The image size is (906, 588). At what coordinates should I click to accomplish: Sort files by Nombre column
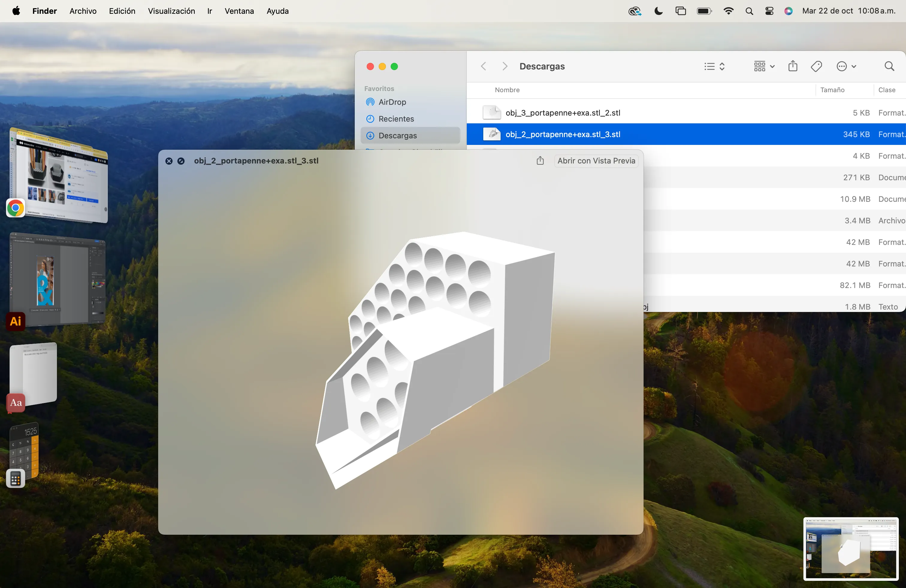[x=507, y=90]
